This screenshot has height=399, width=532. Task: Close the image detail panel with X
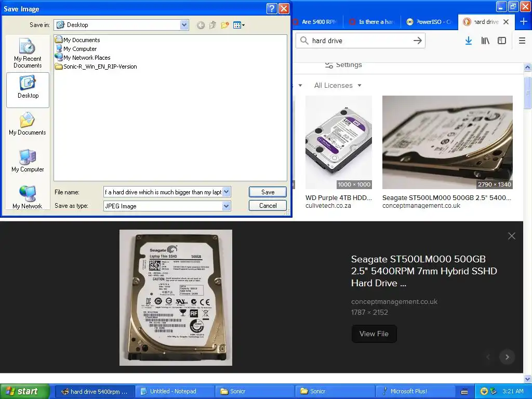[x=512, y=236]
